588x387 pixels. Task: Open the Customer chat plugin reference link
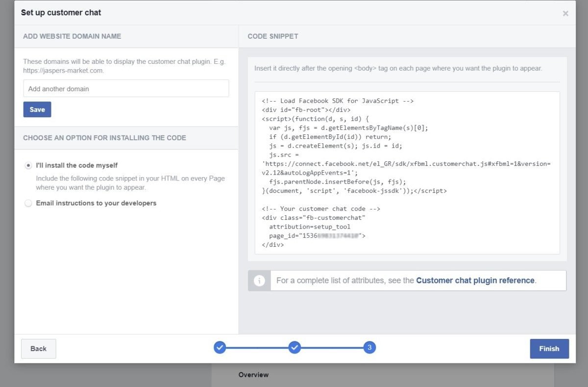click(x=475, y=281)
